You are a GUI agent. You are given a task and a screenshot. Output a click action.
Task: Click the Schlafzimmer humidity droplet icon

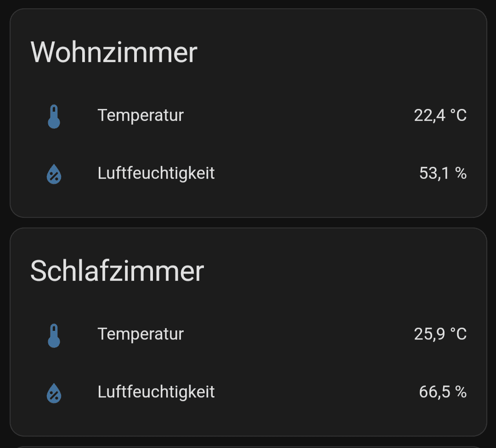click(x=54, y=393)
